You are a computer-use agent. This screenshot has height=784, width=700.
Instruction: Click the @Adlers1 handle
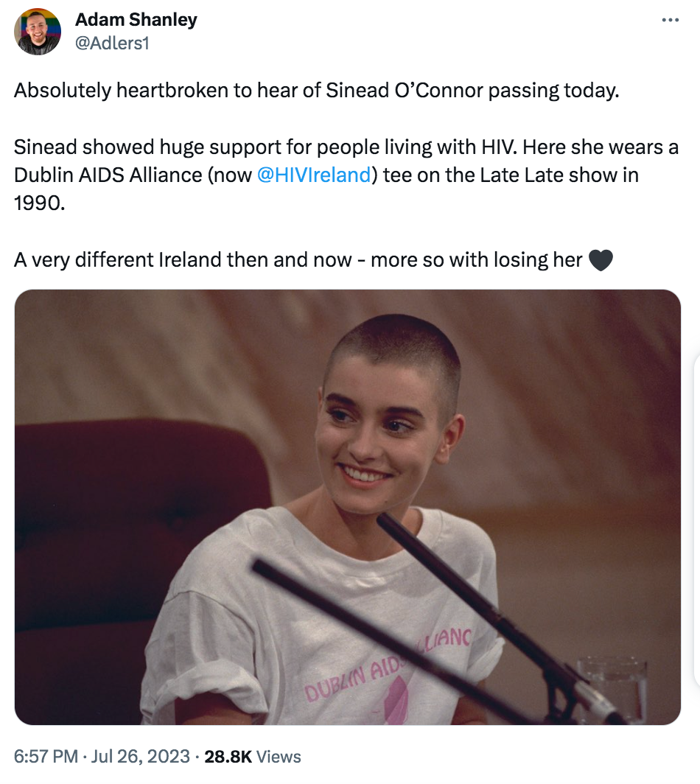click(112, 43)
